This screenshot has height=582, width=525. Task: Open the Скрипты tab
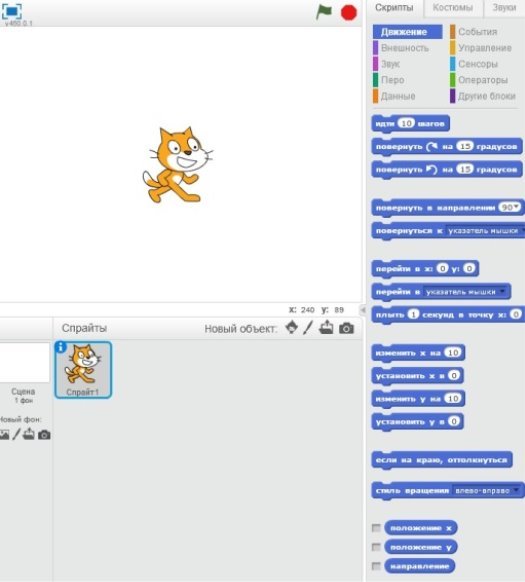[394, 8]
